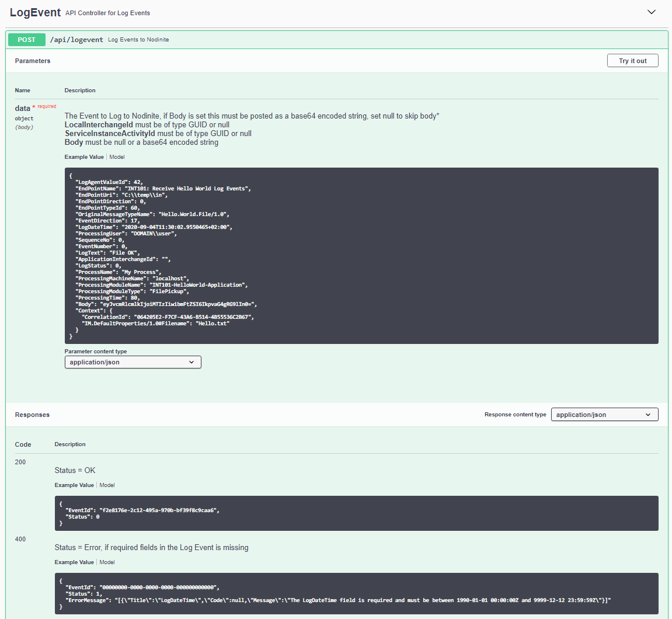Click the EventId f2e8176e line in 200 response
This screenshot has height=619, width=672.
(142, 510)
